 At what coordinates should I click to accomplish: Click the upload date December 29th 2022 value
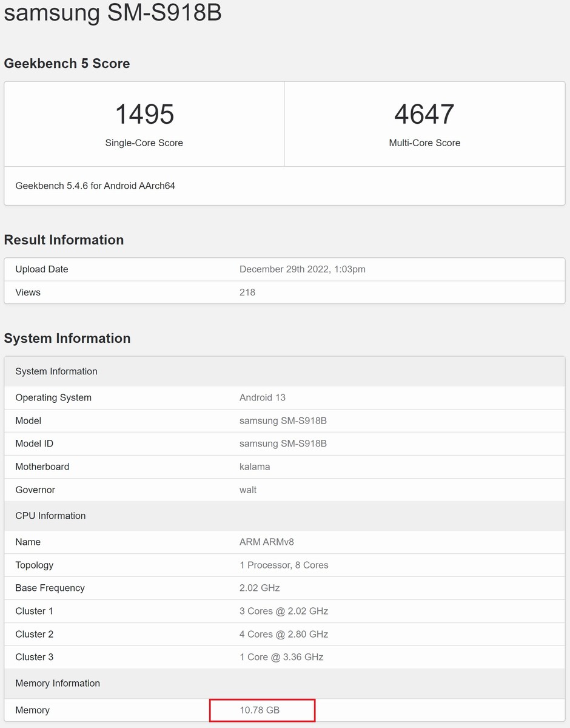pos(302,269)
